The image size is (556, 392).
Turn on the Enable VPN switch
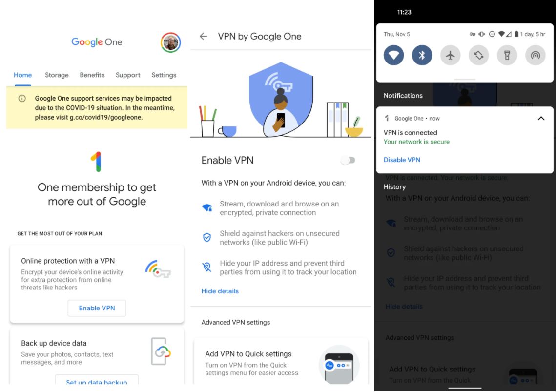tap(348, 160)
